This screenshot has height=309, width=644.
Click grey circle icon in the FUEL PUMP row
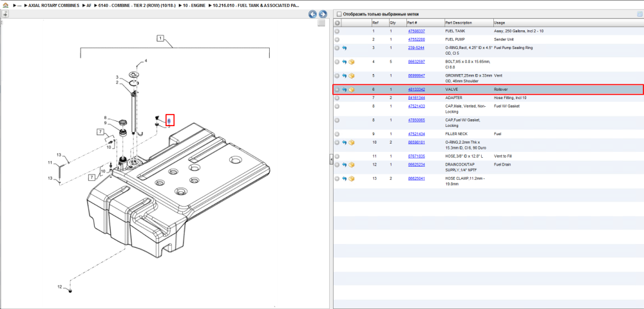click(x=337, y=39)
